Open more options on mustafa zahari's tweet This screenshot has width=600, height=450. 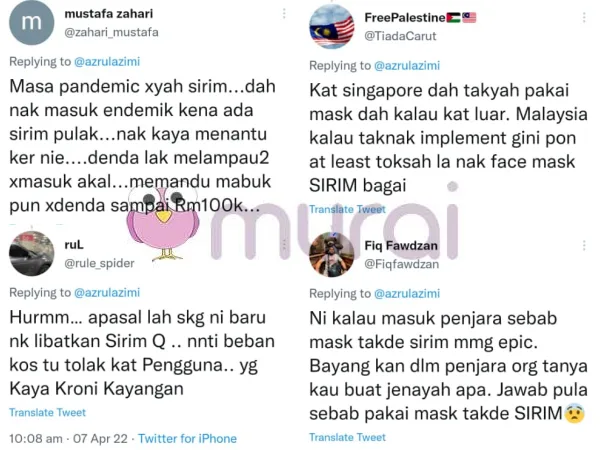(x=284, y=14)
